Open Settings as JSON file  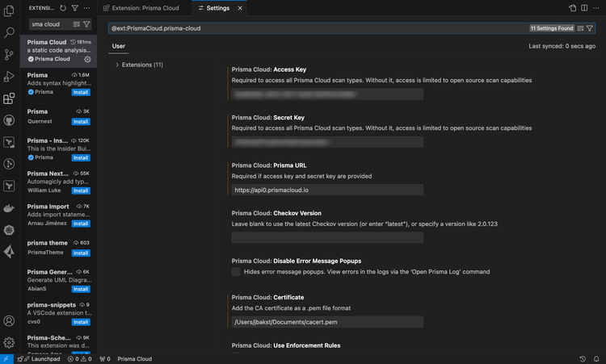pos(572,8)
